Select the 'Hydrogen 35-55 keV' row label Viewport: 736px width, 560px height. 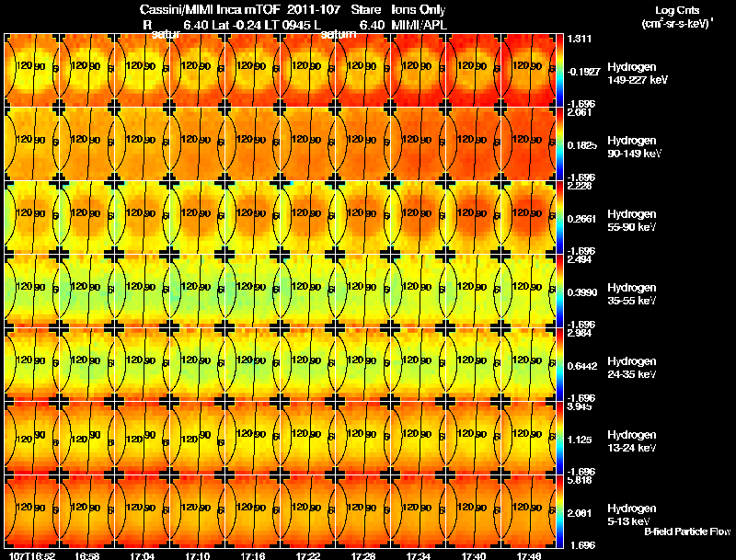coord(632,294)
